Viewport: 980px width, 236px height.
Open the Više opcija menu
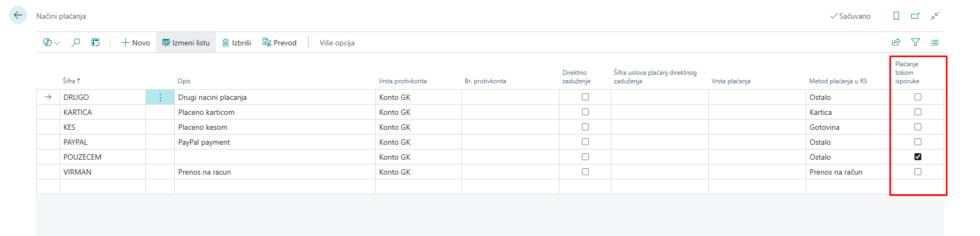337,43
